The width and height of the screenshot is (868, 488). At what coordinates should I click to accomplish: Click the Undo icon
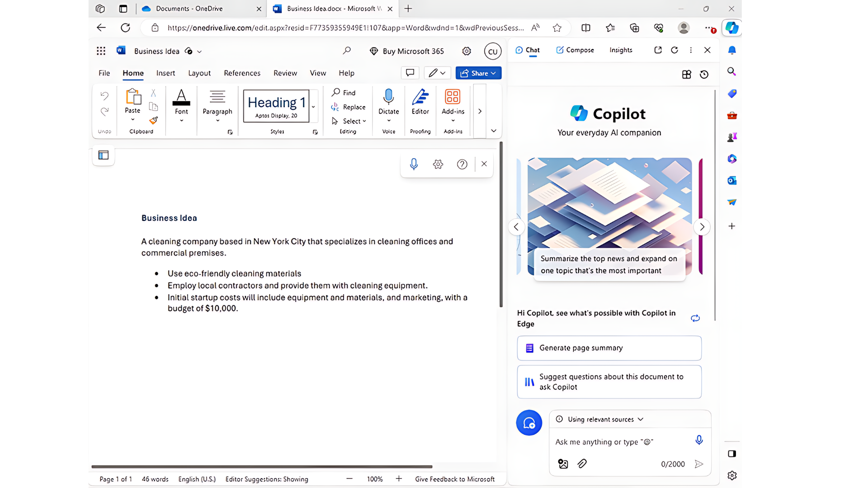tap(104, 95)
